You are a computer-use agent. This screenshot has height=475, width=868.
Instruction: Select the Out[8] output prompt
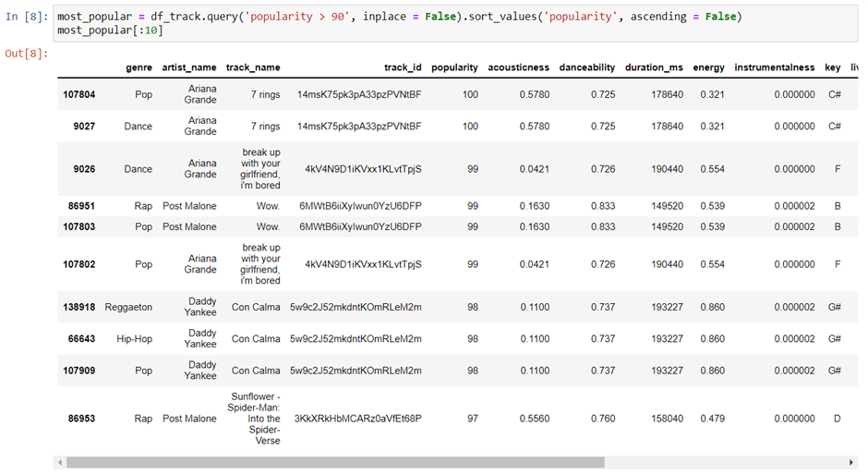click(27, 54)
